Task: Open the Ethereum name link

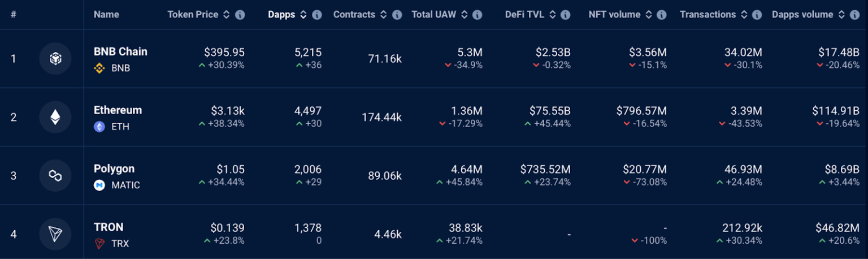Action: tap(118, 110)
